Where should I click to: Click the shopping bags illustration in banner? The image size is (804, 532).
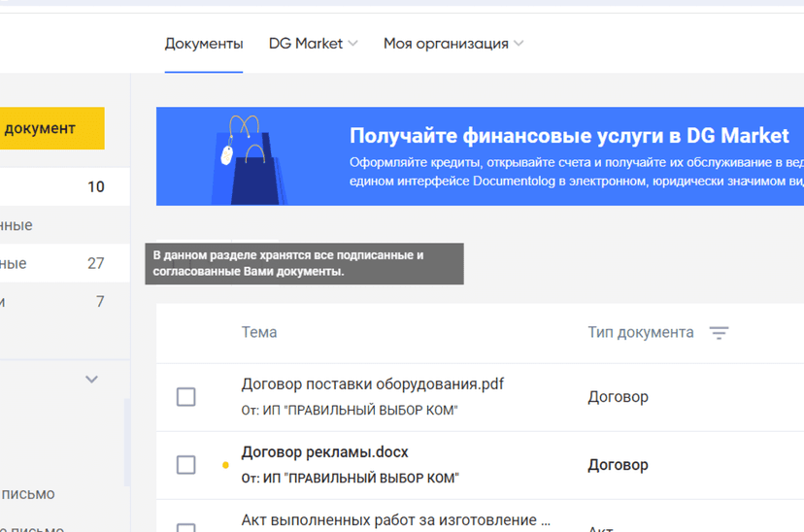click(248, 160)
